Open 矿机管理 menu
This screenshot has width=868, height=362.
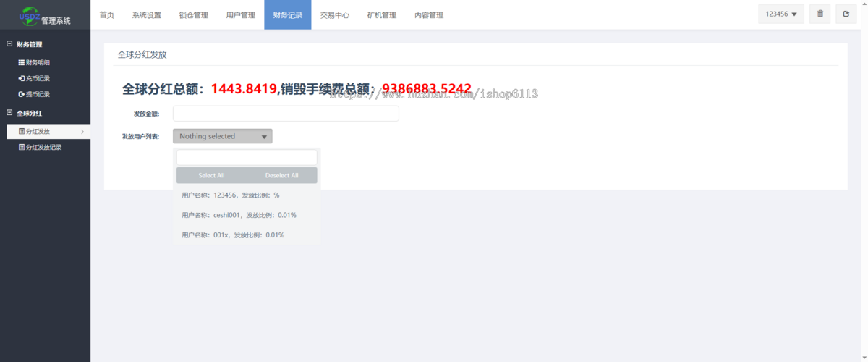382,14
